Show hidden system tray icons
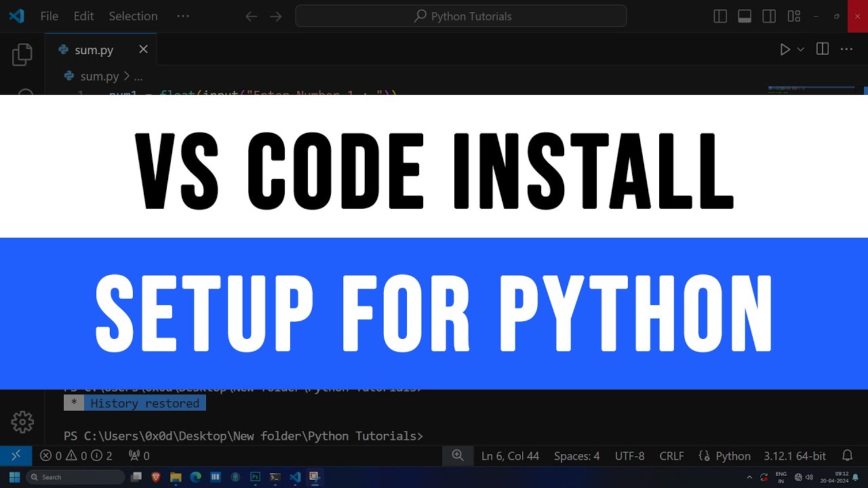 click(x=749, y=477)
